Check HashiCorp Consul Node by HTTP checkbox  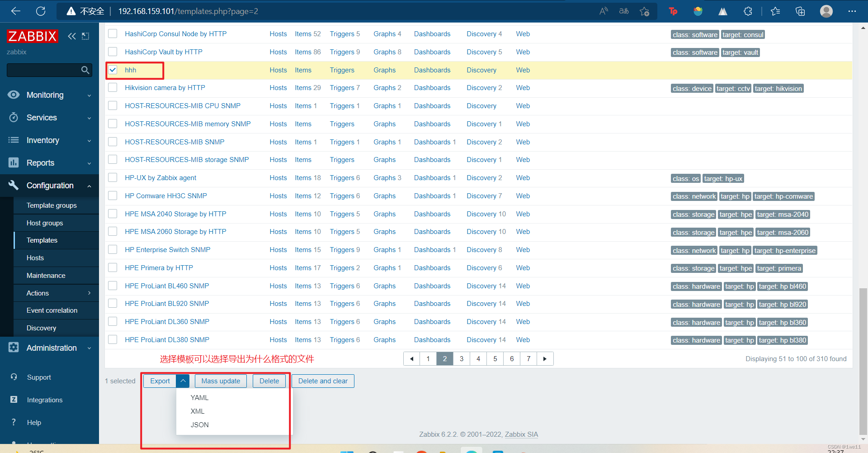click(x=113, y=33)
